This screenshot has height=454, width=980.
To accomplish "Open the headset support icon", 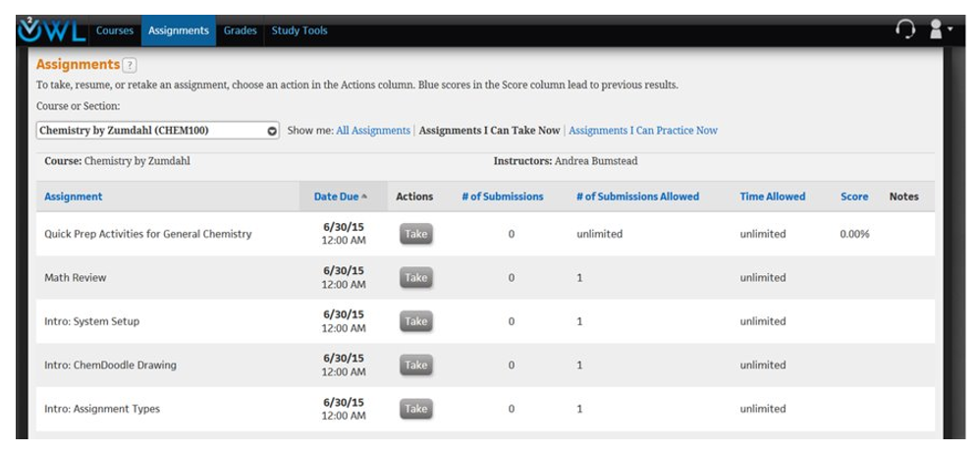I will tap(904, 30).
